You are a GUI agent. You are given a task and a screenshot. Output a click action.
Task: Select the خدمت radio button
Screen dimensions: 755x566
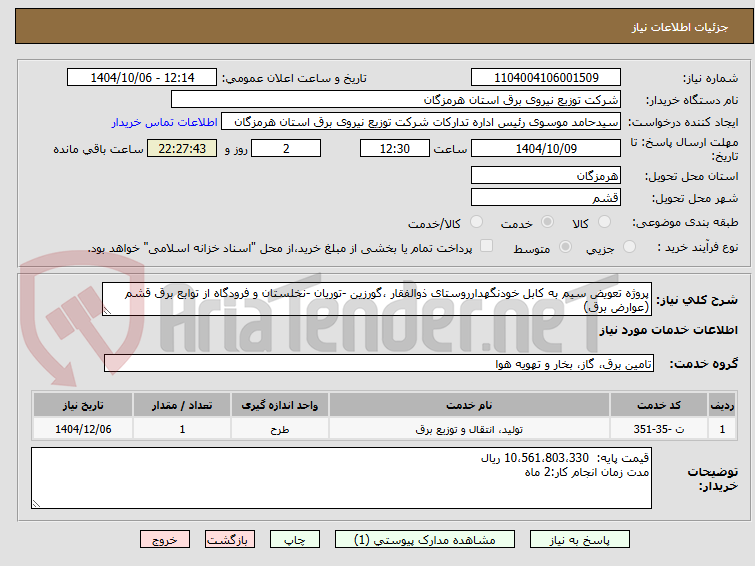pos(547,222)
